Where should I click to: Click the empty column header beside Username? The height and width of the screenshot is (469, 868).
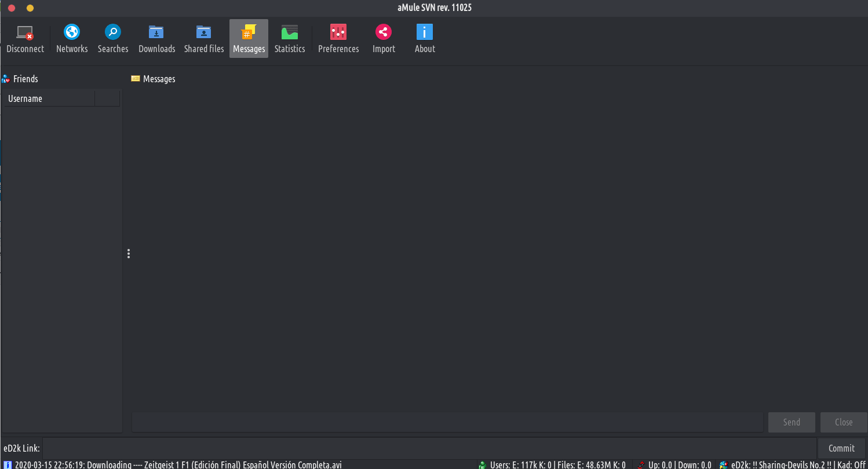click(107, 99)
